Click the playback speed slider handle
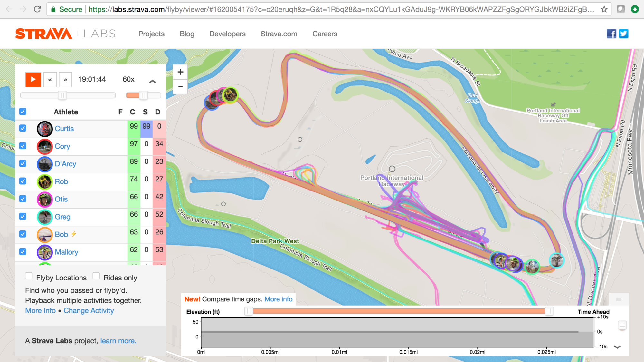Viewport: 644px width, 362px height. [143, 95]
